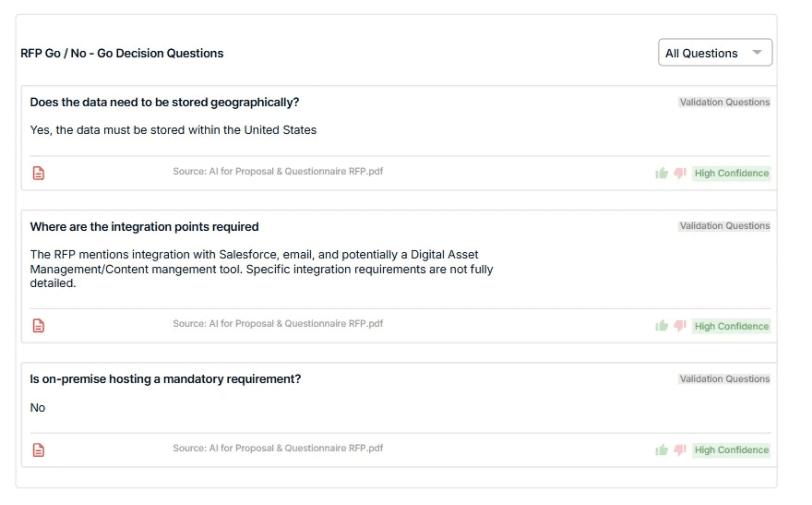Click the dropdown arrow beside All Questions

757,52
